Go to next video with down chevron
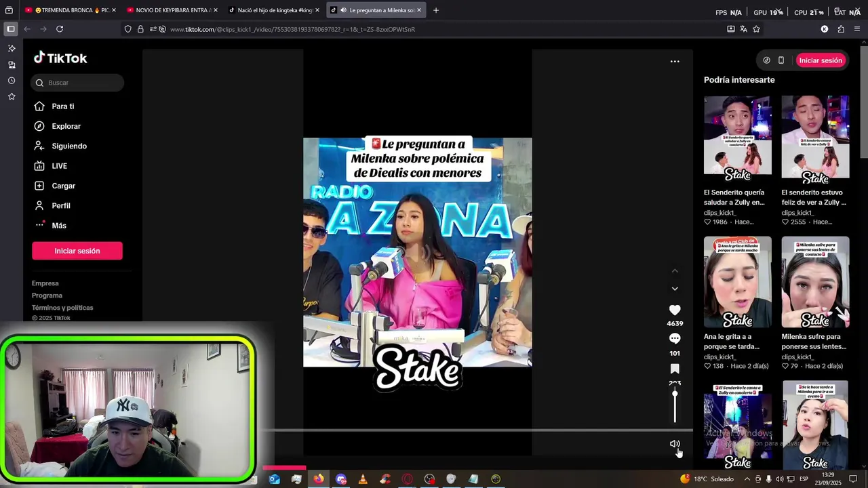 point(675,289)
